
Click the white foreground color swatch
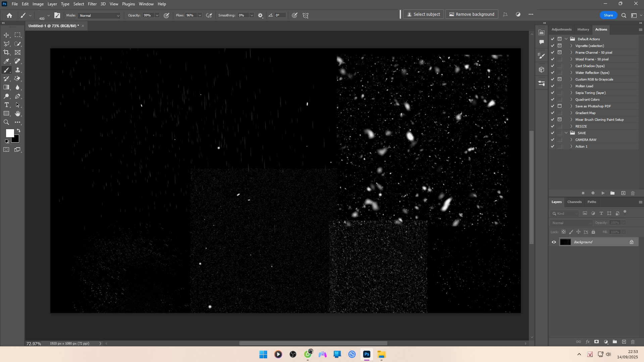9,133
